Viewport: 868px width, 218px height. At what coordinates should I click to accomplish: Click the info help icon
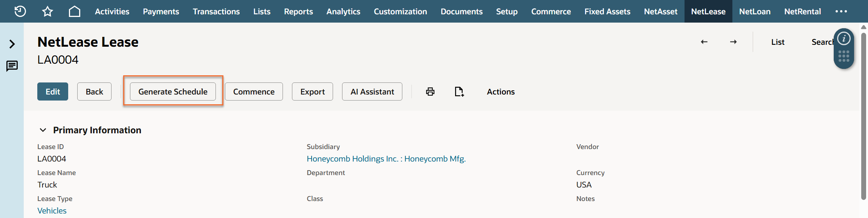pyautogui.click(x=844, y=38)
